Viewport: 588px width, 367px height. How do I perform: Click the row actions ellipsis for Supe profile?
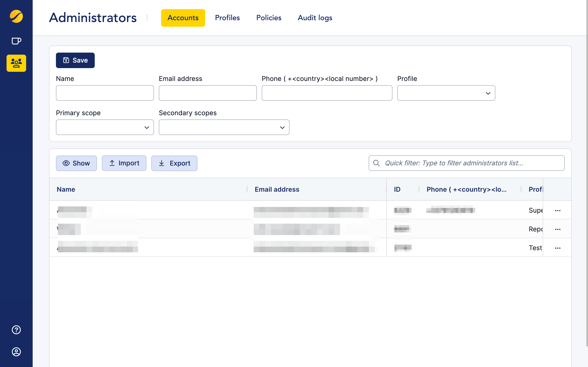tap(558, 210)
